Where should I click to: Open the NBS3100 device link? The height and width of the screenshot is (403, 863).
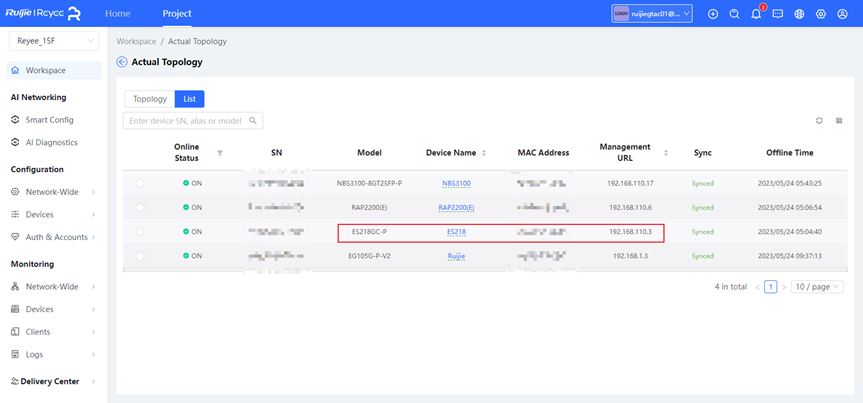click(x=456, y=183)
